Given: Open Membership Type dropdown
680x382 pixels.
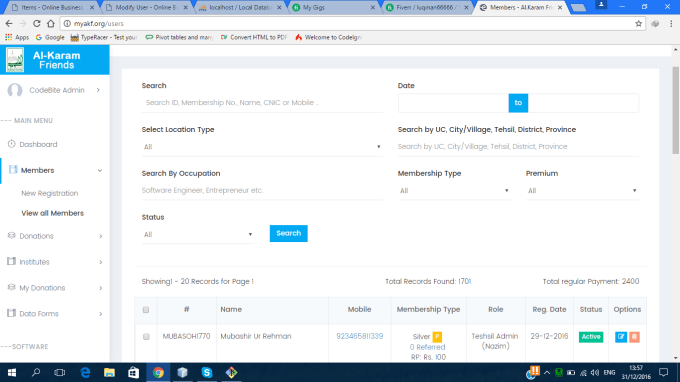Looking at the screenshot, I should [454, 191].
